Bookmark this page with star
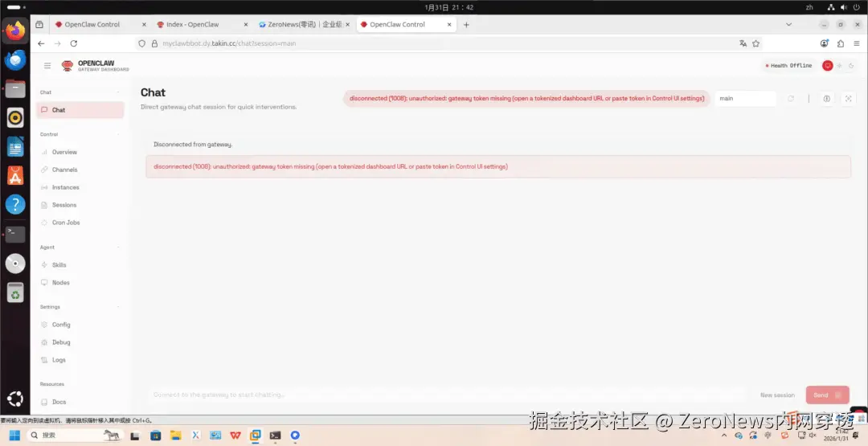 [755, 43]
